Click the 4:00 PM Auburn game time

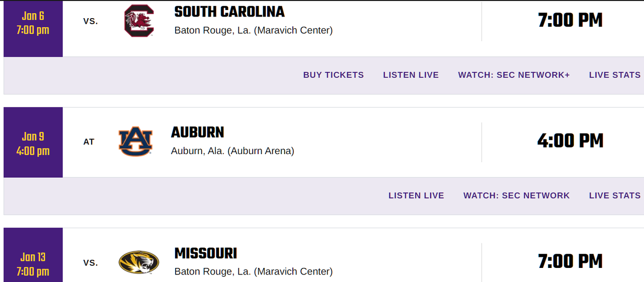pyautogui.click(x=570, y=141)
